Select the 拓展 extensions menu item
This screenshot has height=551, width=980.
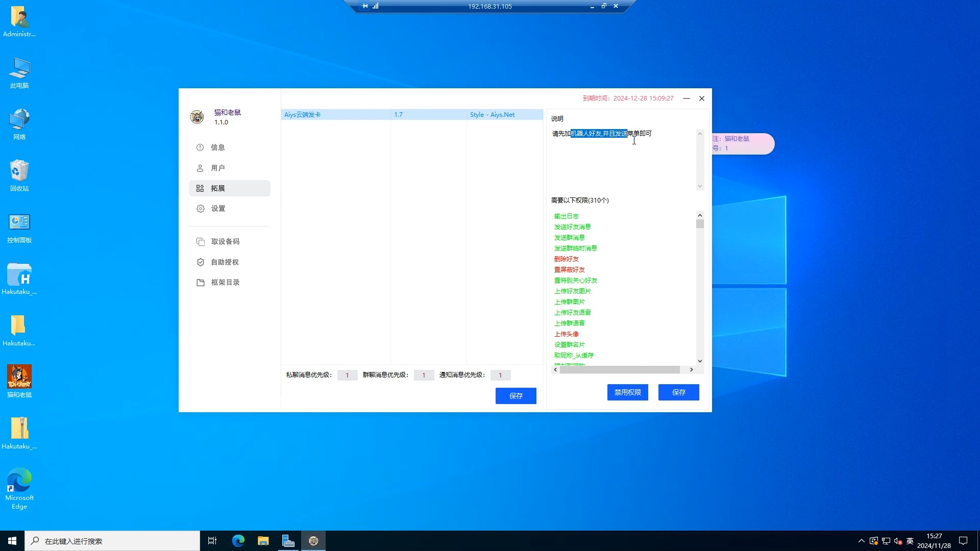(x=217, y=188)
